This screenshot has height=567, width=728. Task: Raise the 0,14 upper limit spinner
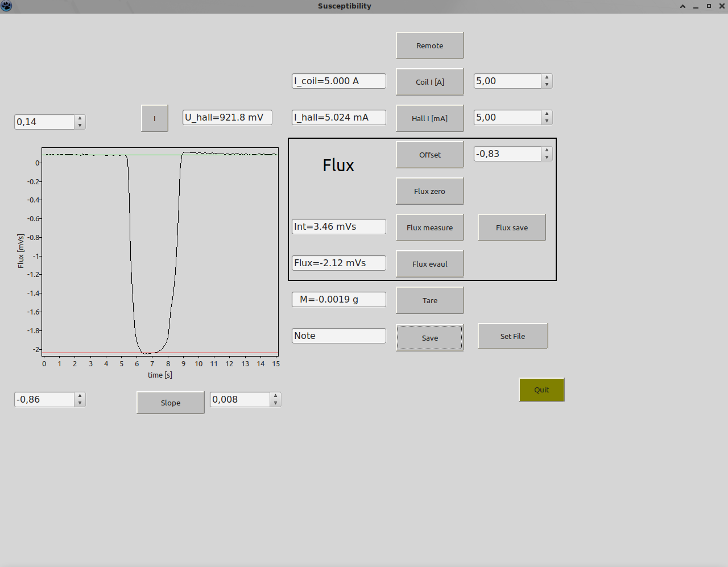(x=80, y=118)
